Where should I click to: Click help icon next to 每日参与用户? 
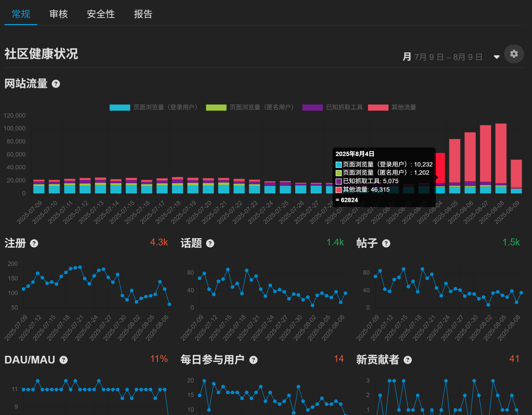[x=253, y=360]
